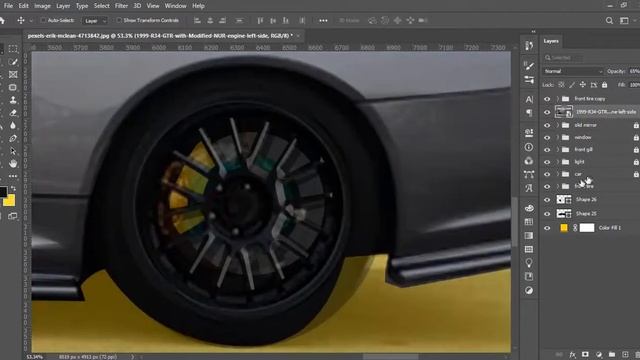640x360 pixels.
Task: Add layer mask icon at panel bottom
Action: point(586,355)
